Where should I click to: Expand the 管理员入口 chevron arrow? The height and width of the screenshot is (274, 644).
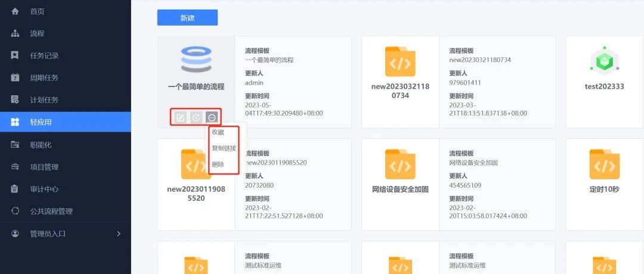coord(119,234)
